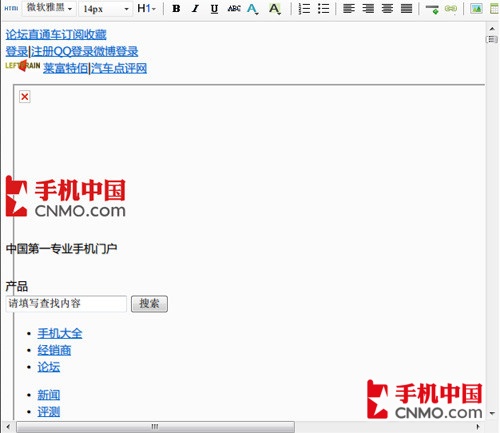Open the H1 heading dropdown
This screenshot has width=500, height=433.
(x=146, y=8)
